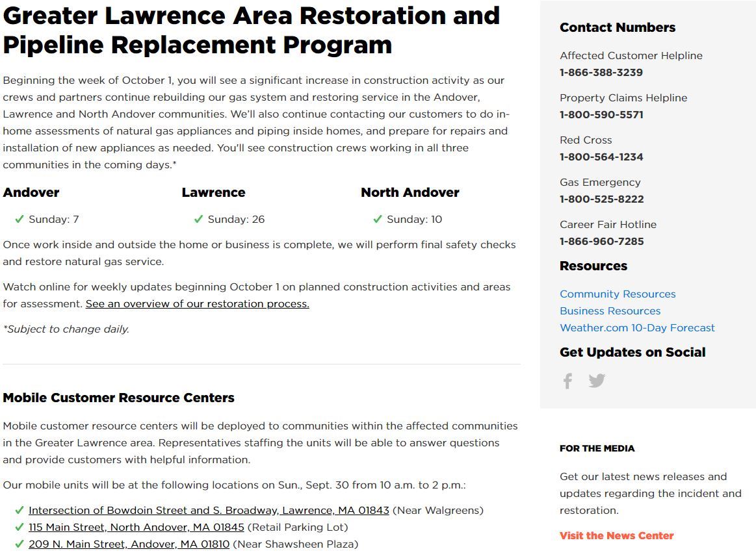Open Weather.com 10-Day Forecast link
The height and width of the screenshot is (560, 756).
(x=637, y=328)
